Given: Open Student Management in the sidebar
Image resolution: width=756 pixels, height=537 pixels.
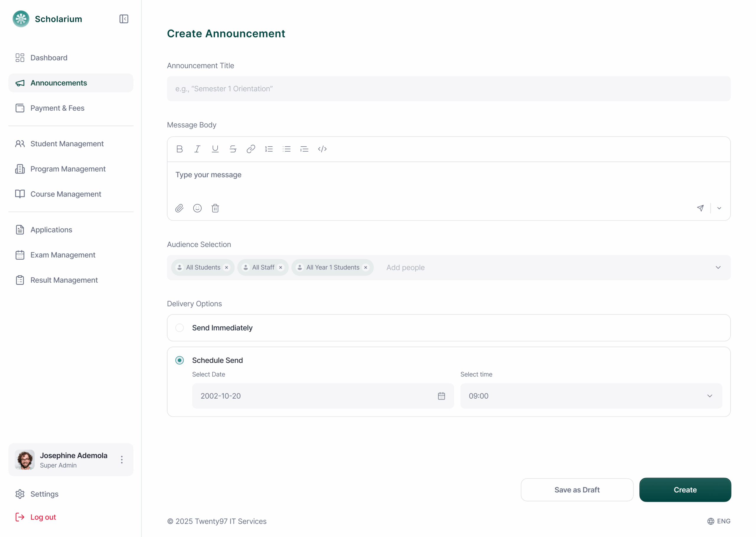Looking at the screenshot, I should (67, 144).
